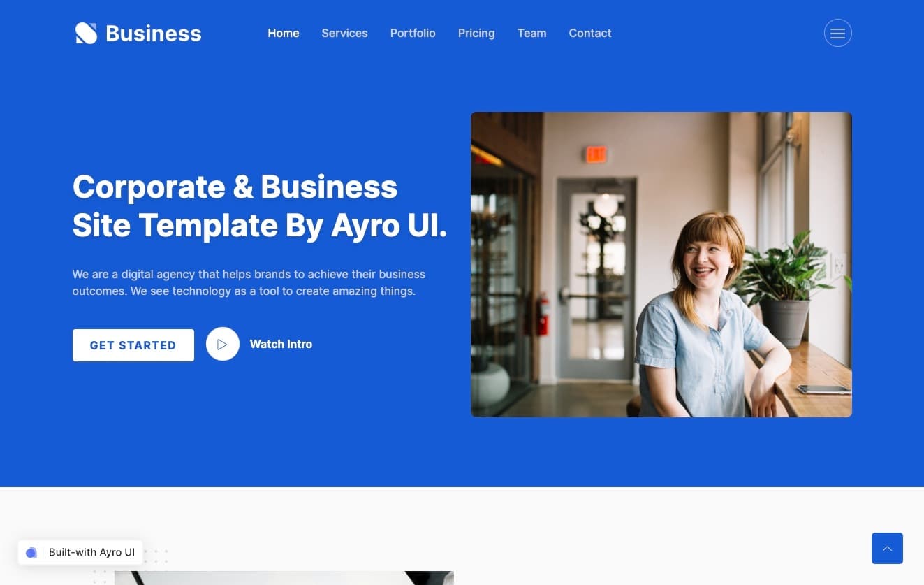Click the Watch Intro text link
924x585 pixels.
click(281, 344)
